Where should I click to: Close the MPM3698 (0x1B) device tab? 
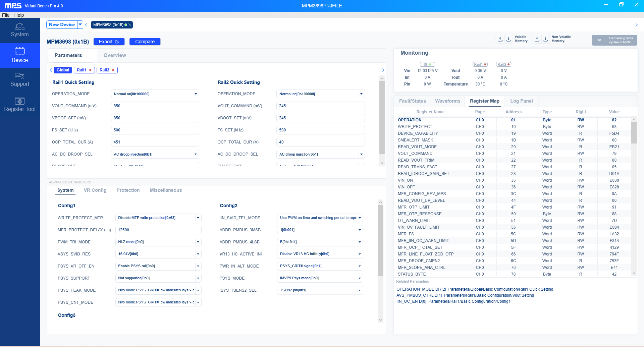coord(130,25)
